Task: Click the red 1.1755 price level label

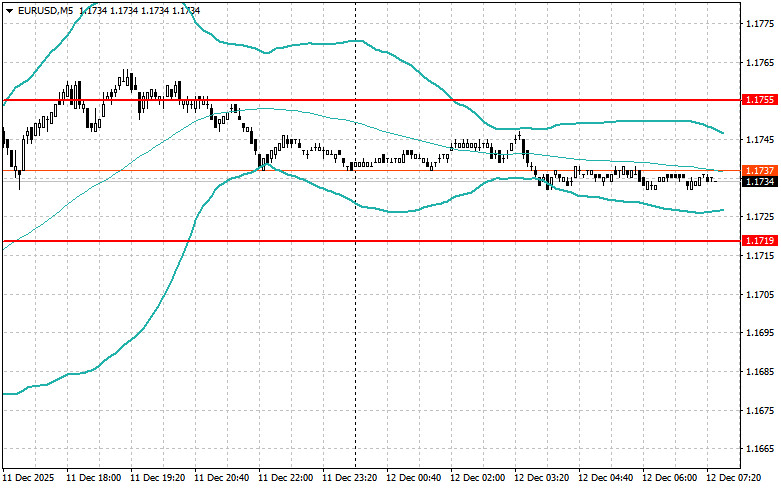Action: [760, 100]
